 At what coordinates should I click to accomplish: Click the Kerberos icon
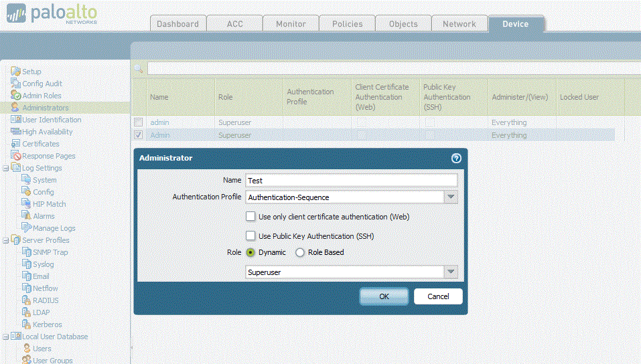tap(26, 324)
